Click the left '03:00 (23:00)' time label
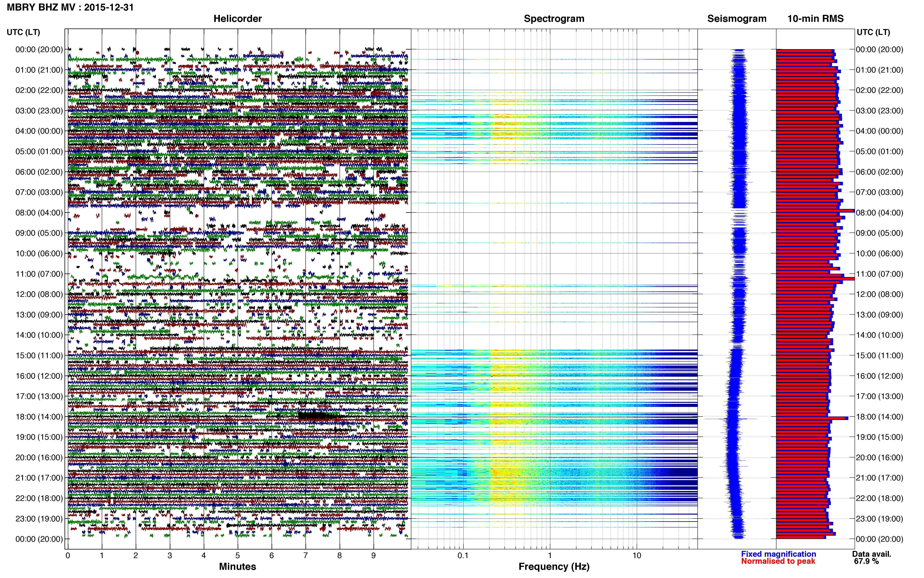 [x=39, y=110]
